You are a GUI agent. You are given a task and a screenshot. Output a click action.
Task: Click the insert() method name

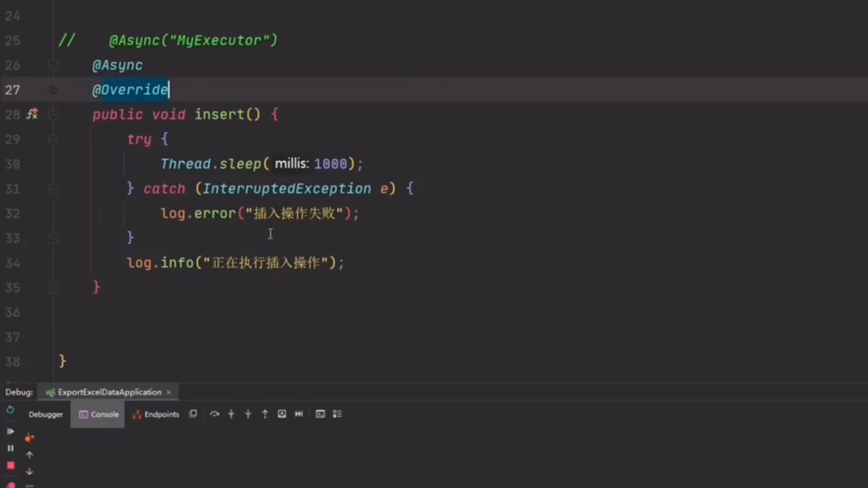(219, 114)
